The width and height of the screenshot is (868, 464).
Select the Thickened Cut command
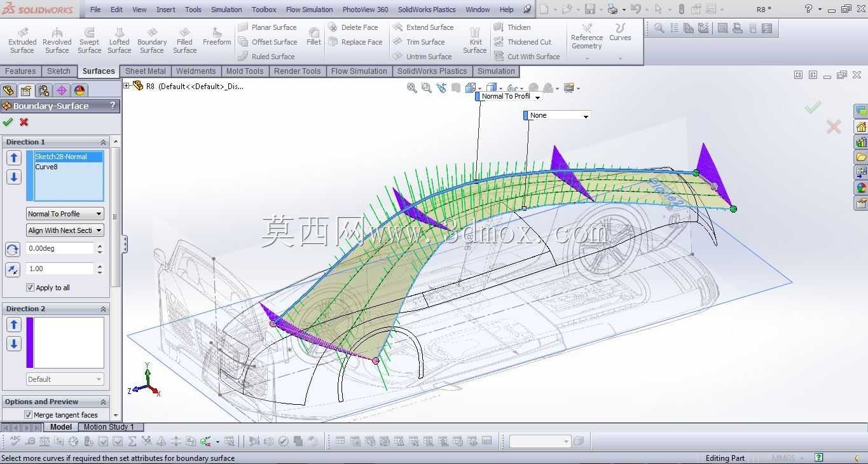[523, 42]
